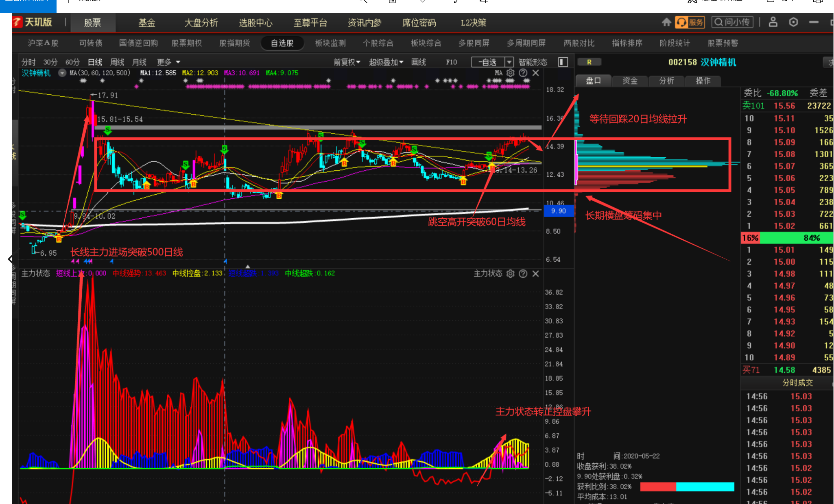This screenshot has height=504, width=834.
Task: Select the 自选股 tab
Action: coord(282,43)
